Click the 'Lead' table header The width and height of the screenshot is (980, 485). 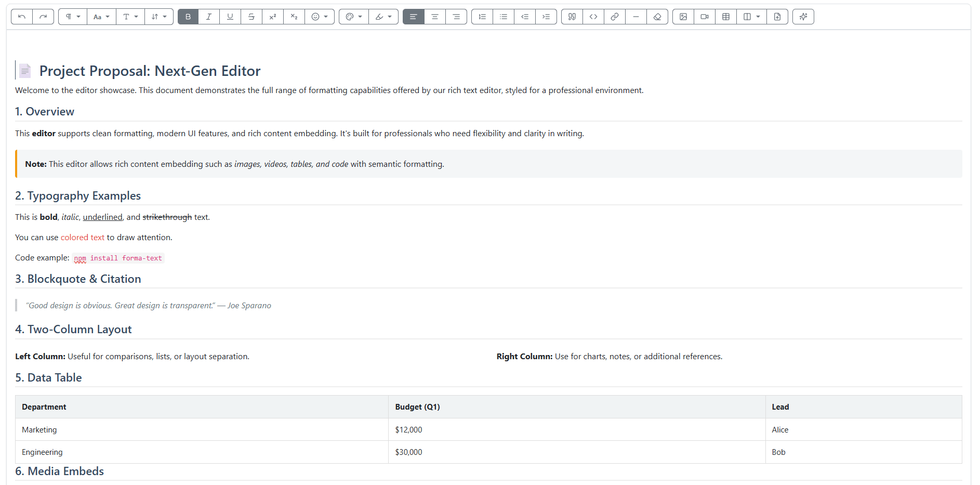pyautogui.click(x=864, y=407)
